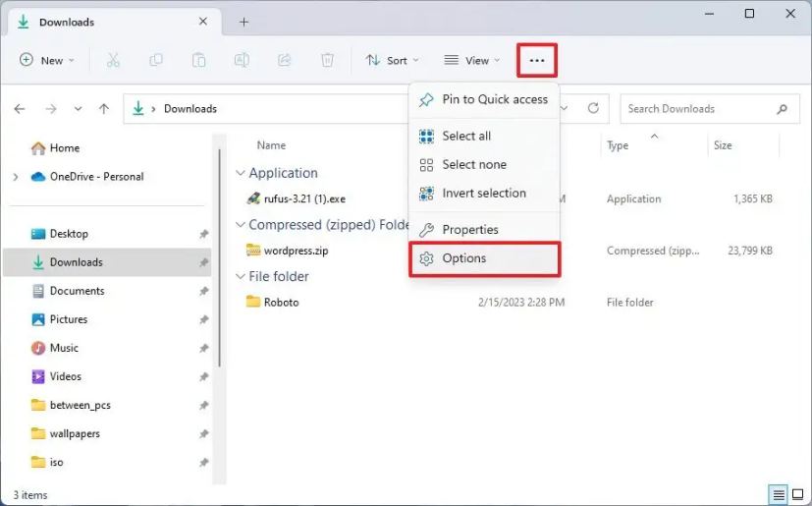Select the 23,799 KB size cell
Screen dimensions: 812x506
point(750,251)
